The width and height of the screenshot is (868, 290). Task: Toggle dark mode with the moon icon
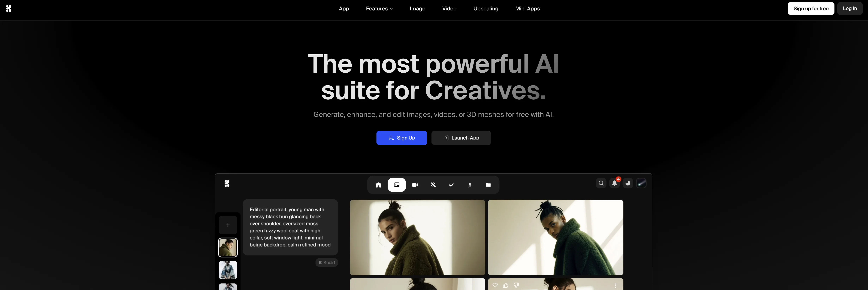pos(628,183)
